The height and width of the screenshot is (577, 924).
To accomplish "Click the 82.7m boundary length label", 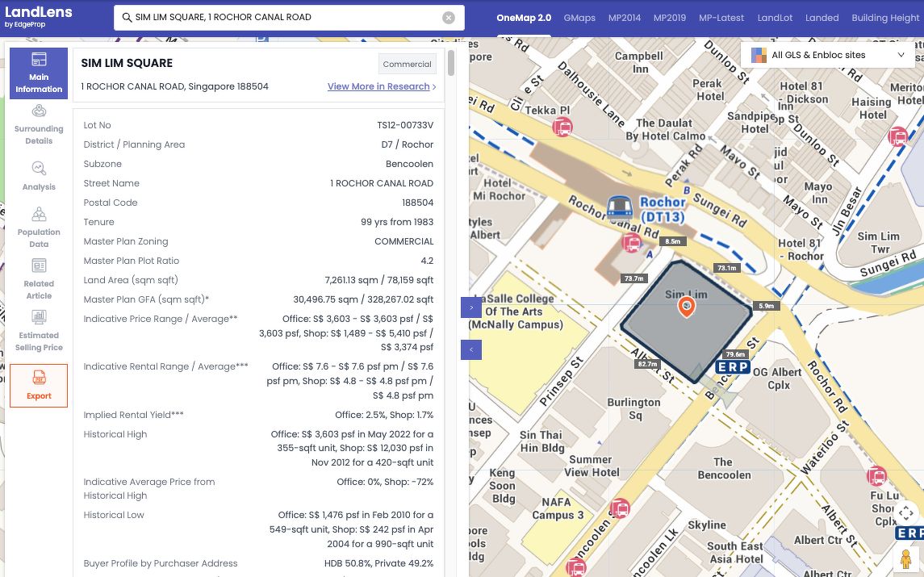I will tap(648, 364).
